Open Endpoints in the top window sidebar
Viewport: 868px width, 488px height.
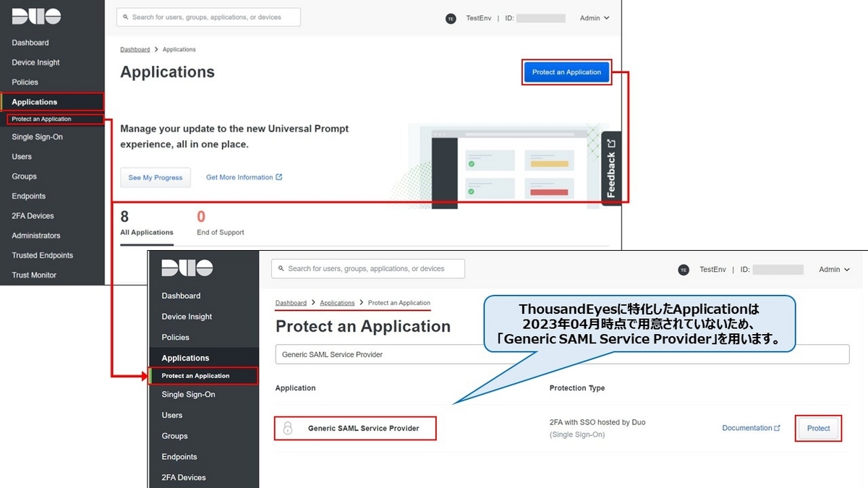tap(28, 196)
